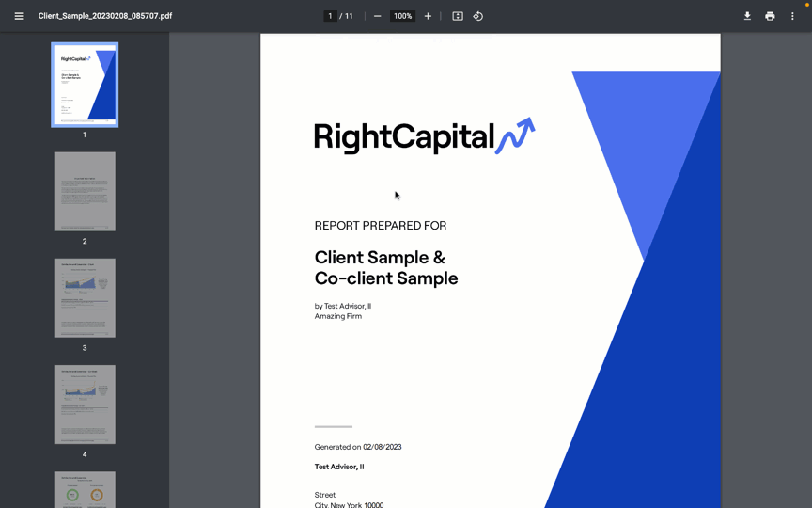The image size is (812, 508).
Task: Select the page 1 thumbnail
Action: [x=85, y=85]
